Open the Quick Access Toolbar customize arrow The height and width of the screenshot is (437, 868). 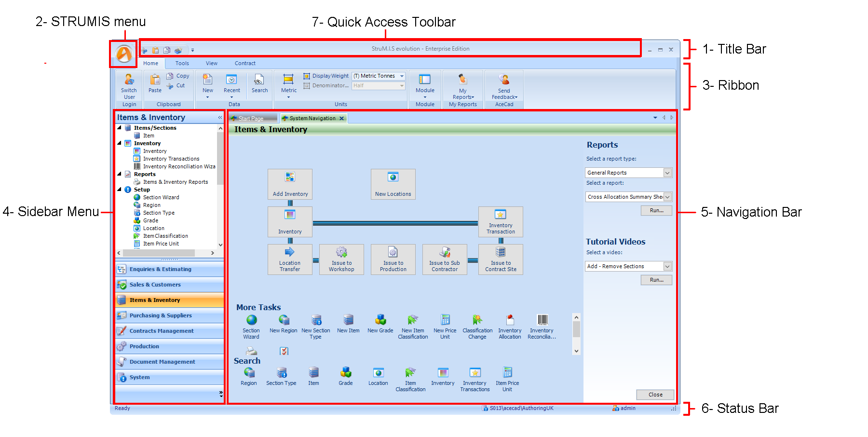(x=192, y=50)
